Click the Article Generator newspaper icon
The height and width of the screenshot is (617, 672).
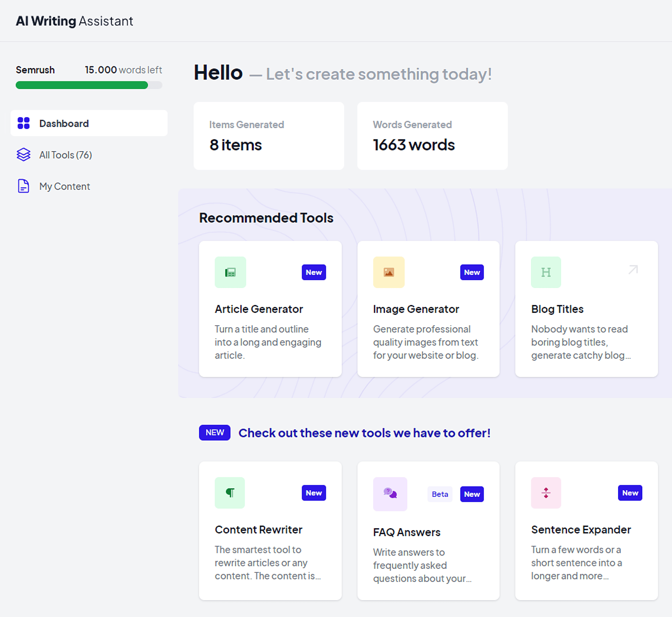[x=230, y=272]
